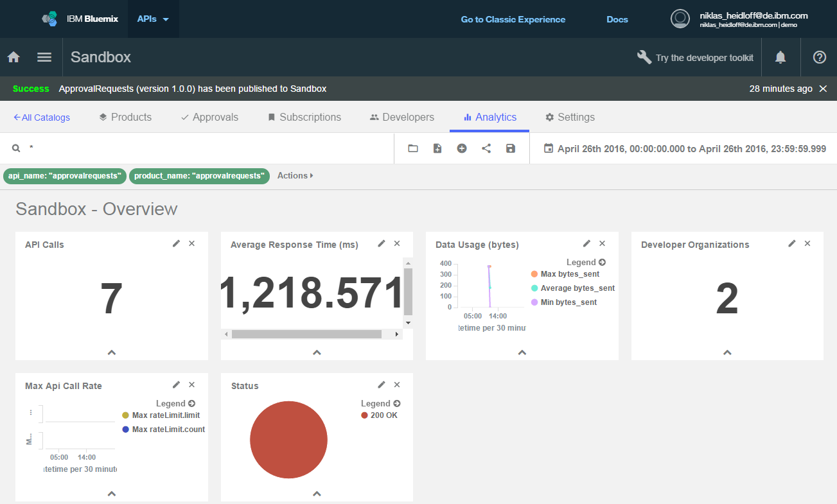The image size is (837, 504).
Task: Edit the API Calls panel
Action: click(176, 243)
